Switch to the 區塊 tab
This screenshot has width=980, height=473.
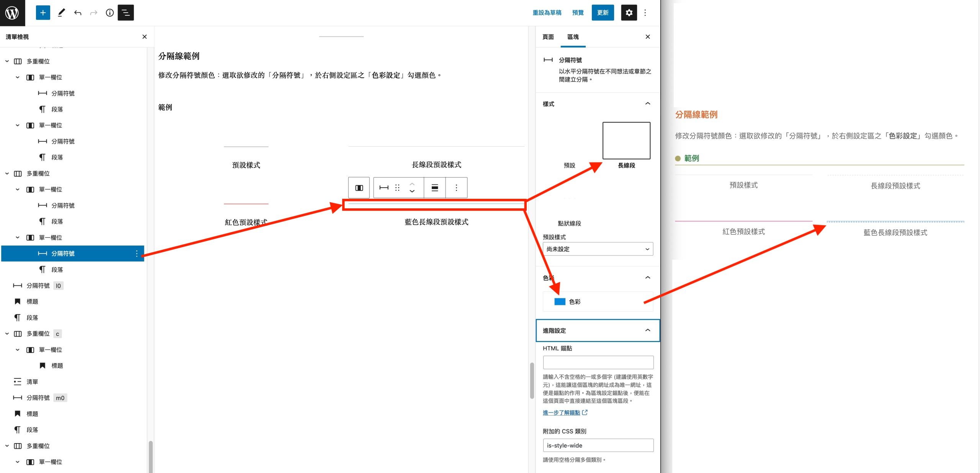(x=573, y=37)
